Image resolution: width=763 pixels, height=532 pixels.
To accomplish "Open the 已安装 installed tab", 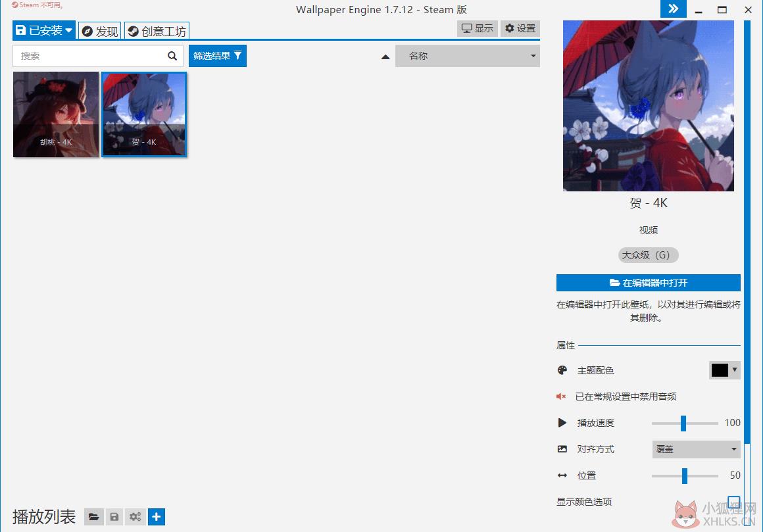I will (44, 31).
